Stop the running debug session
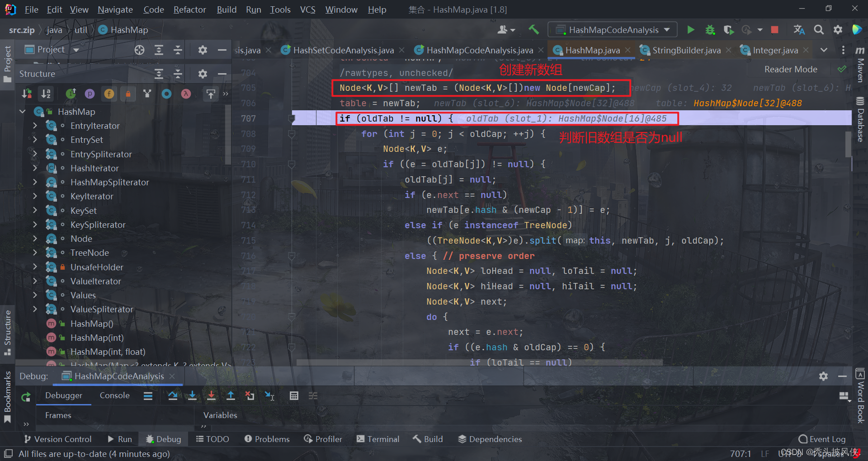Screen dimensions: 868x461 pos(774,30)
